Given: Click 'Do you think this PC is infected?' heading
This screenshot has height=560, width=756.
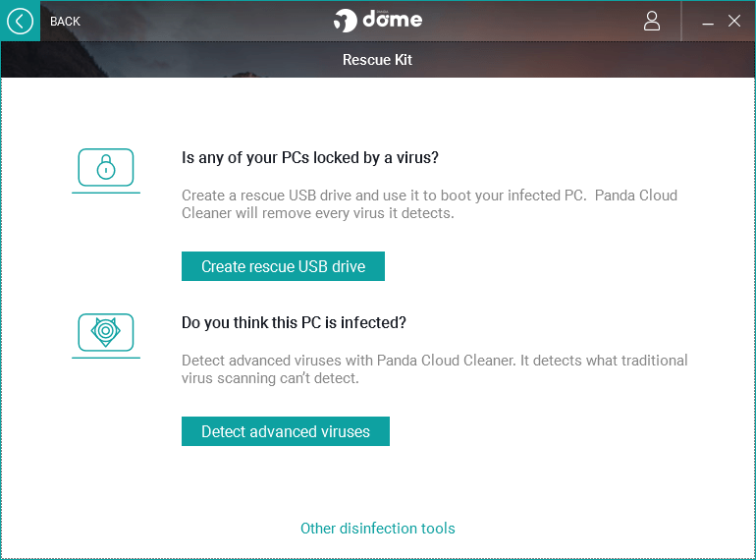Looking at the screenshot, I should [294, 322].
